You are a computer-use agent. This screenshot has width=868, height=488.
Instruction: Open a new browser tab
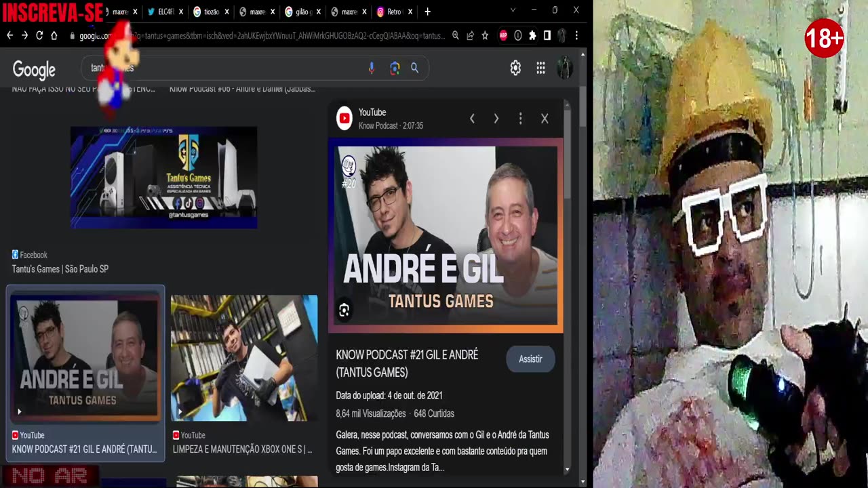[427, 12]
